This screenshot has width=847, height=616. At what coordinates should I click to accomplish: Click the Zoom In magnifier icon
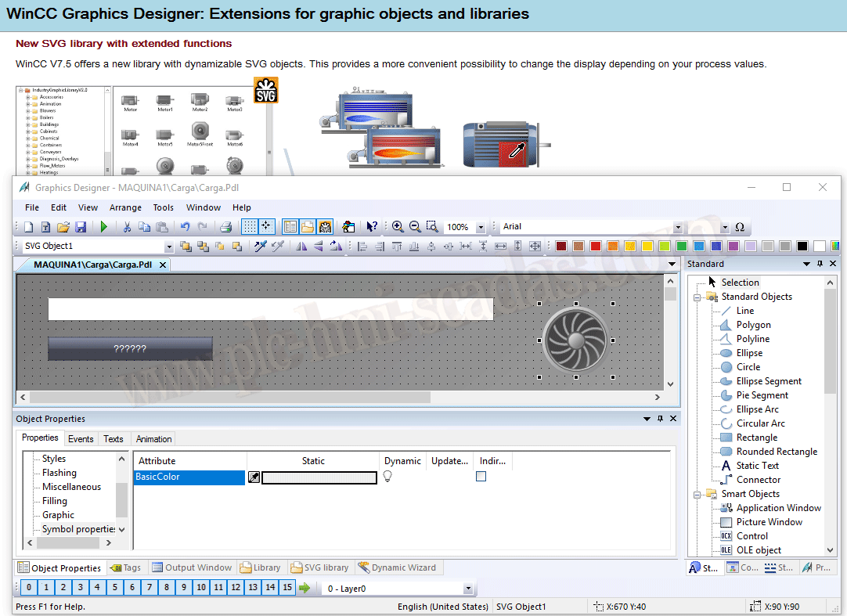[398, 227]
